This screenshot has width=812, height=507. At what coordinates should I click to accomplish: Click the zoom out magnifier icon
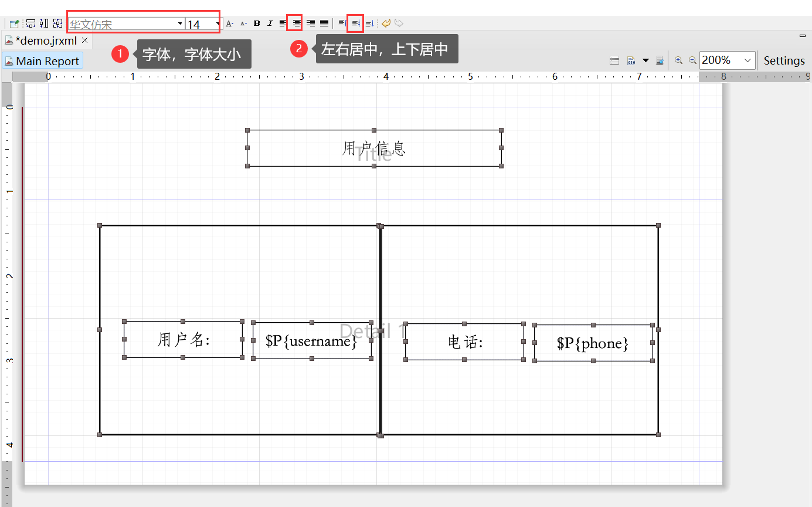692,60
